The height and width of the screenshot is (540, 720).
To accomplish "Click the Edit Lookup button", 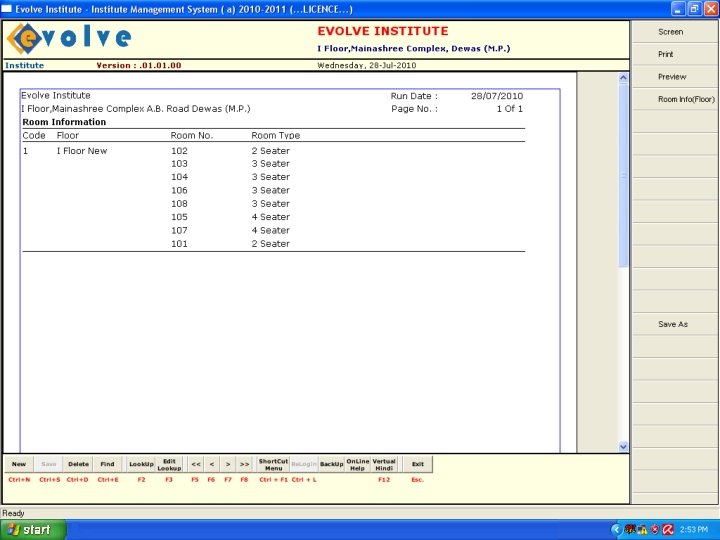I will (x=170, y=464).
